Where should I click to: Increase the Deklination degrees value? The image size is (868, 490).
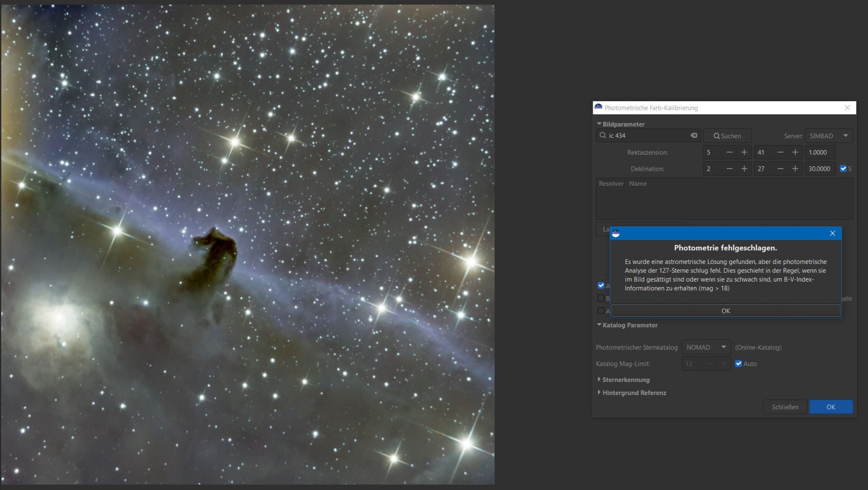[x=744, y=169]
